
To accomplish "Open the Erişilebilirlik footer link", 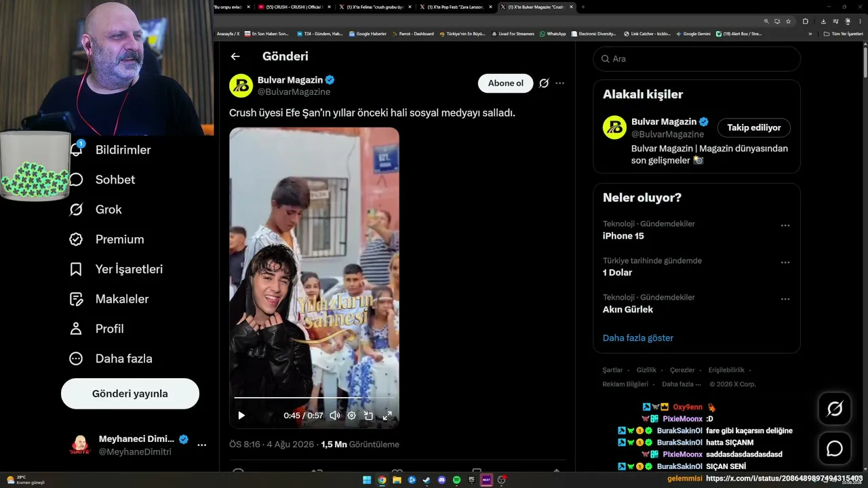I will [726, 370].
